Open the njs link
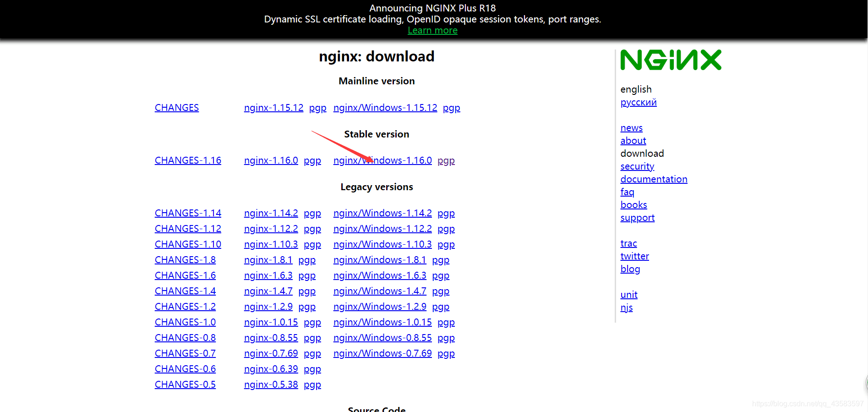This screenshot has width=868, height=412. pyautogui.click(x=627, y=308)
